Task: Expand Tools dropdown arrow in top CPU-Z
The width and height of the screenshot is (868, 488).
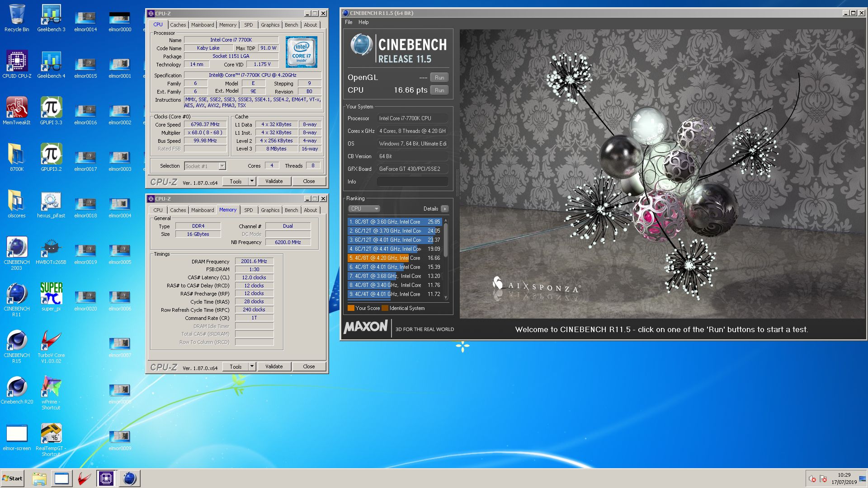Action: (x=252, y=181)
